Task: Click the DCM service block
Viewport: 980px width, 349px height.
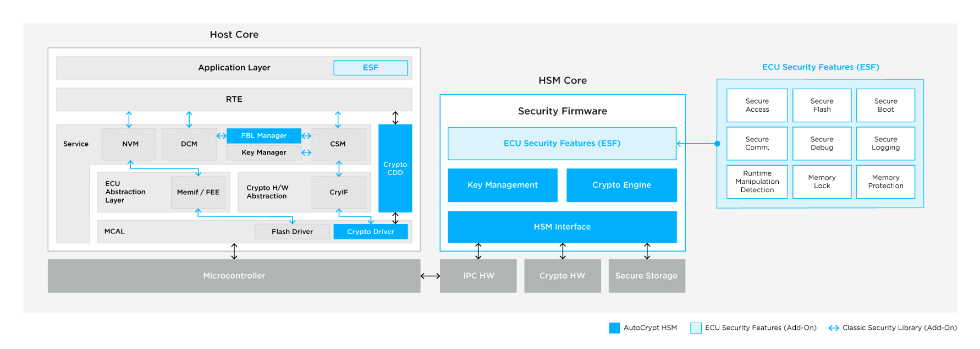Action: click(189, 144)
